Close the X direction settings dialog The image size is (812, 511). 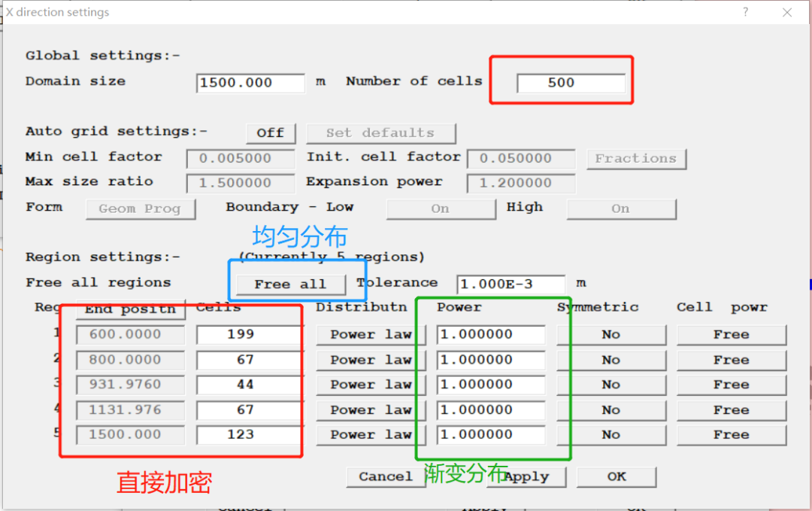[x=787, y=12]
